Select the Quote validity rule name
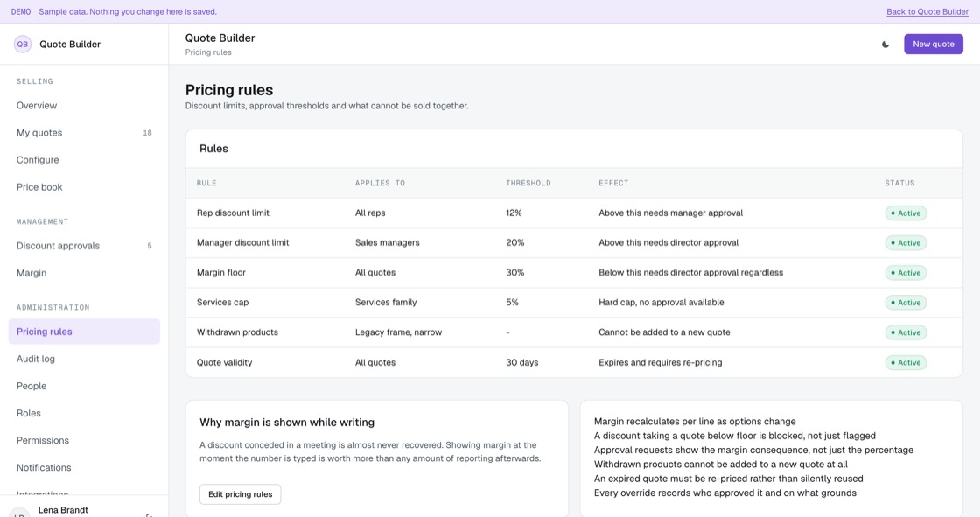Viewport: 980px width, 517px height. pos(224,362)
